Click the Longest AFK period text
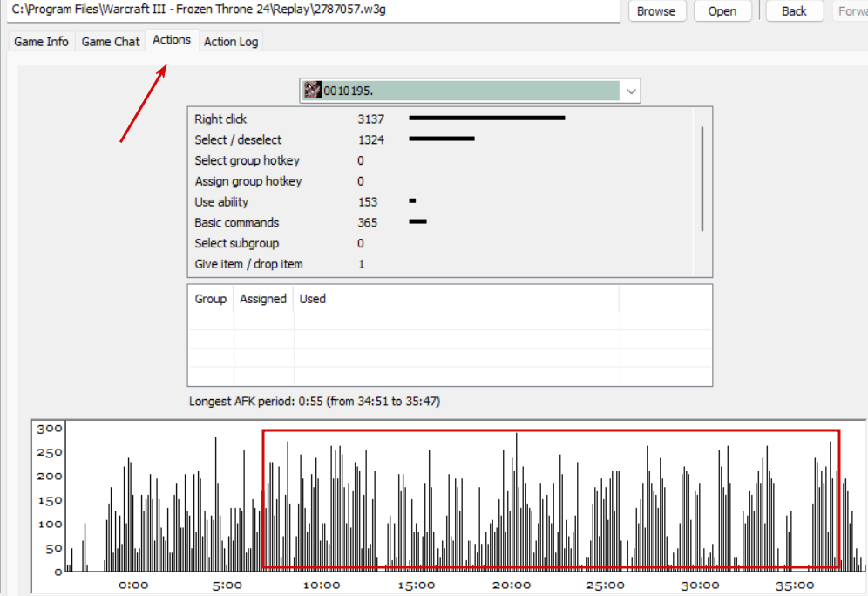 [315, 401]
